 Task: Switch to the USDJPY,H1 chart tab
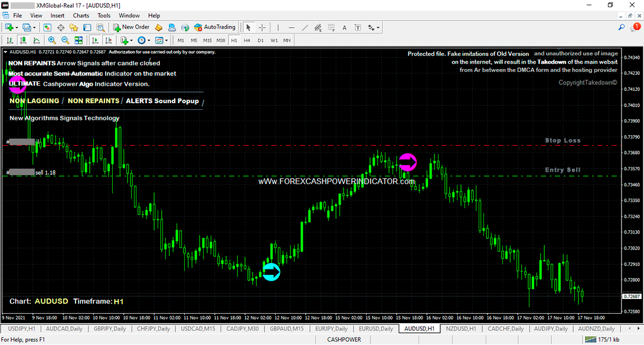(x=21, y=328)
